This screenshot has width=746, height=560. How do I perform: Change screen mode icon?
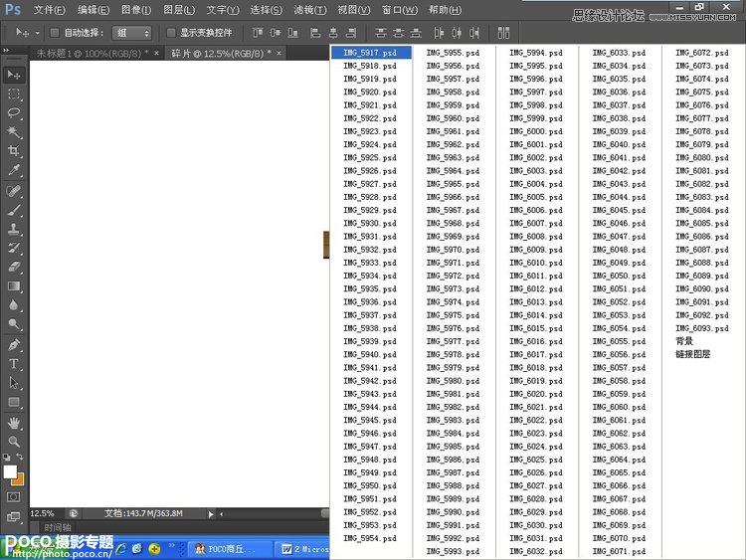[14, 516]
